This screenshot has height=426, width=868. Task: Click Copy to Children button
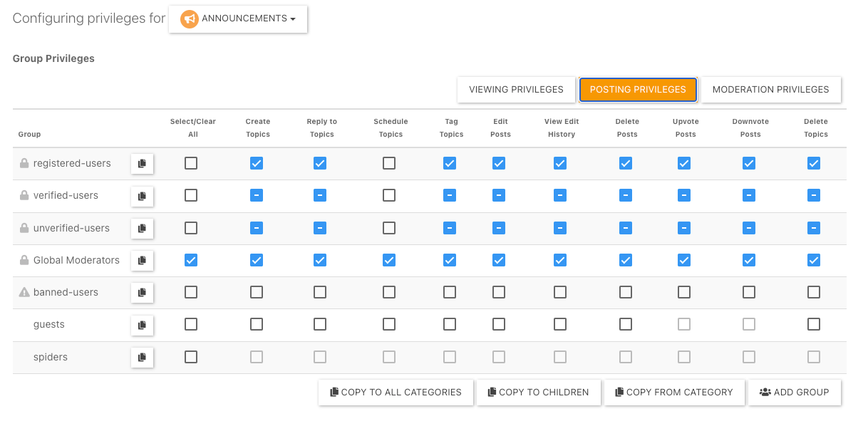point(538,393)
